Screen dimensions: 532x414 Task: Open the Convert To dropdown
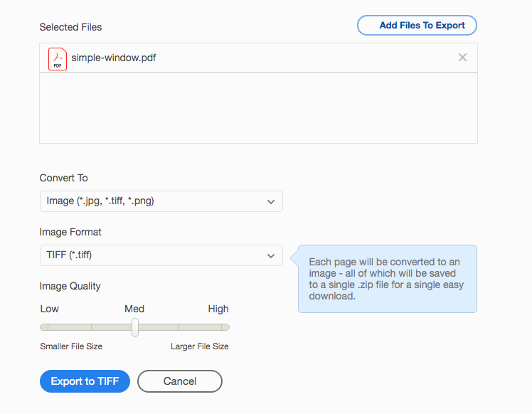click(161, 201)
